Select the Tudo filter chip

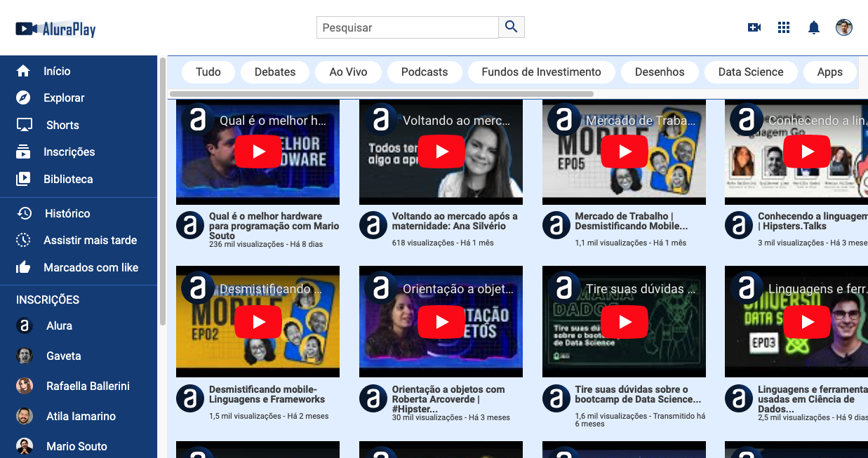(208, 72)
